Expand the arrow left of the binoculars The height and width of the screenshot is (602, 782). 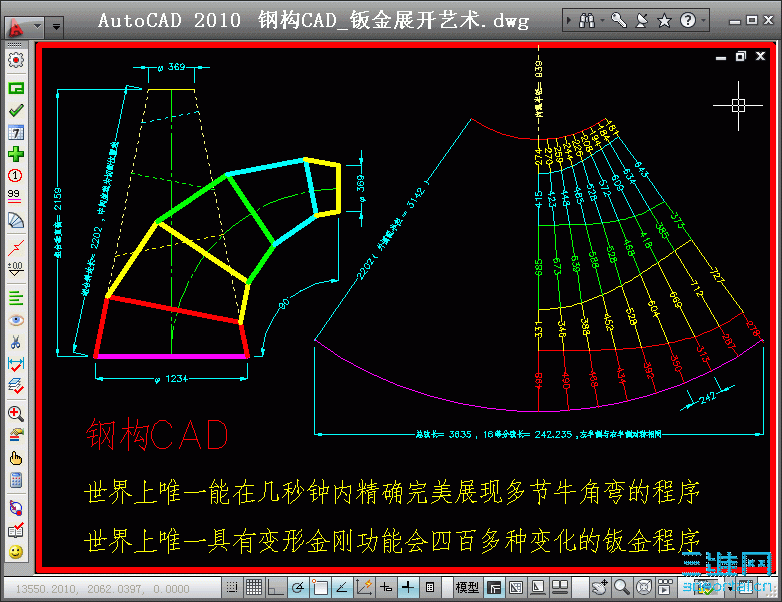(569, 20)
